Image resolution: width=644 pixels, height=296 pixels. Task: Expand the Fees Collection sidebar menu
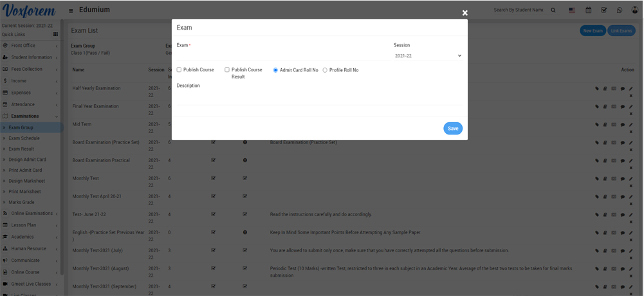pyautogui.click(x=26, y=69)
